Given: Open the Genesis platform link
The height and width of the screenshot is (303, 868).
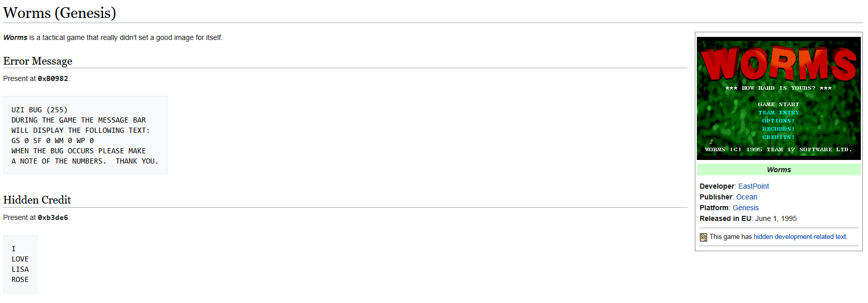Looking at the screenshot, I should [746, 208].
